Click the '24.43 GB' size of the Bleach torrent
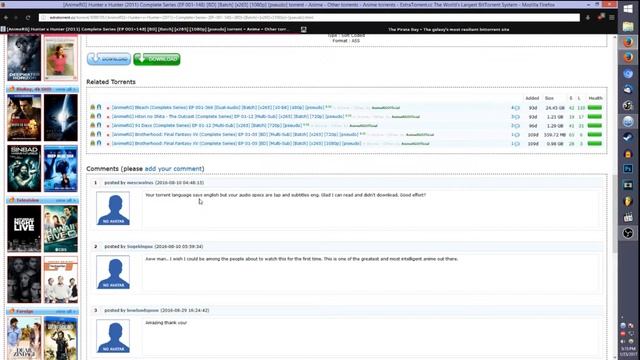The height and width of the screenshot is (360, 640). (555, 108)
